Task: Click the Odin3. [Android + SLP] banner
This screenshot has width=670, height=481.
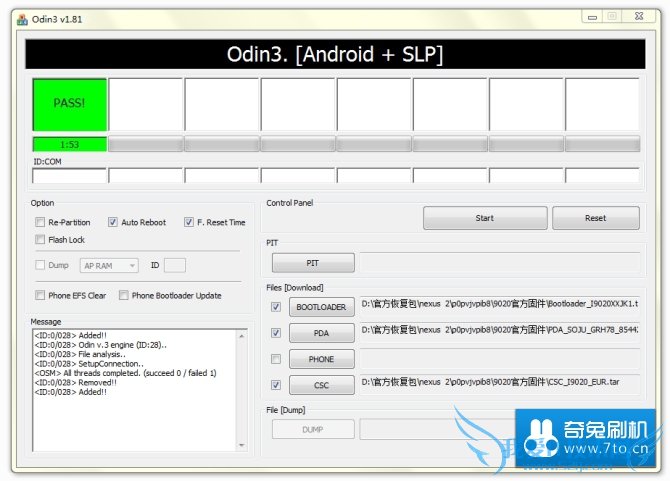Action: pyautogui.click(x=335, y=54)
